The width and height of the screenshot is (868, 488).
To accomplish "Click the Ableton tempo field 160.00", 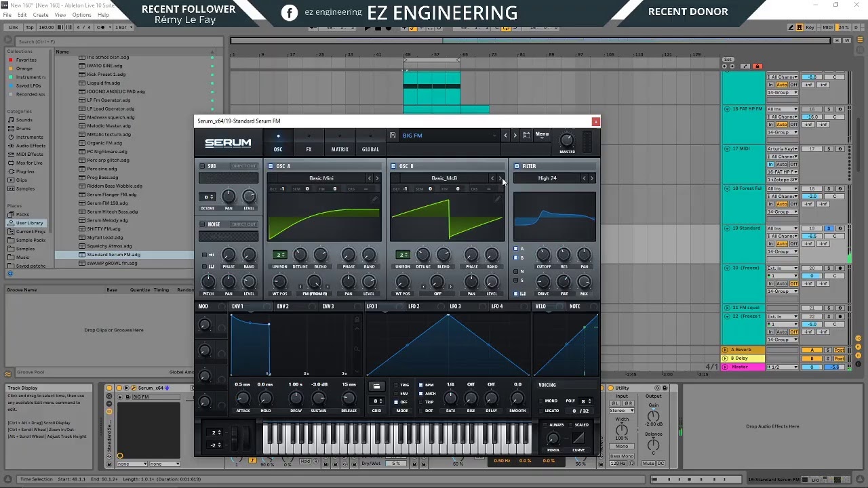I will (x=46, y=28).
